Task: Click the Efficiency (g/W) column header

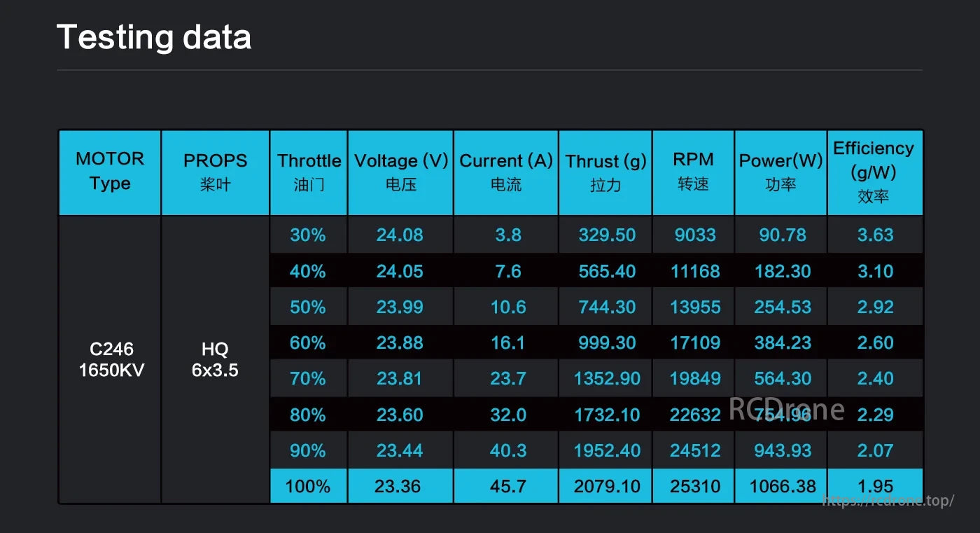Action: coord(874,172)
